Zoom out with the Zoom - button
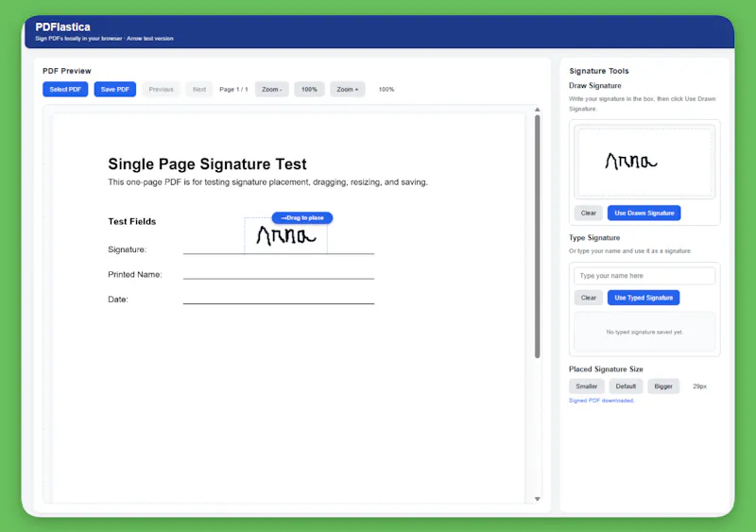 (x=272, y=89)
